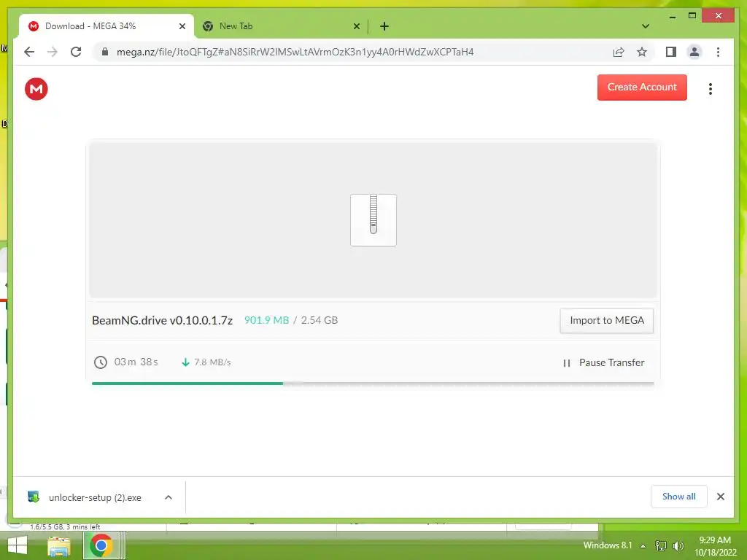
Task: Switch to the Download - MEGA tab
Action: pos(106,26)
